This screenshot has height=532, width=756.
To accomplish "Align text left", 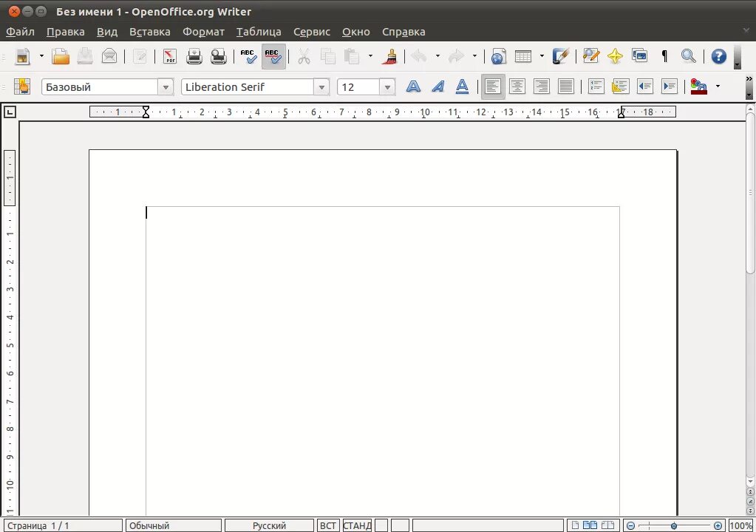I will point(493,86).
